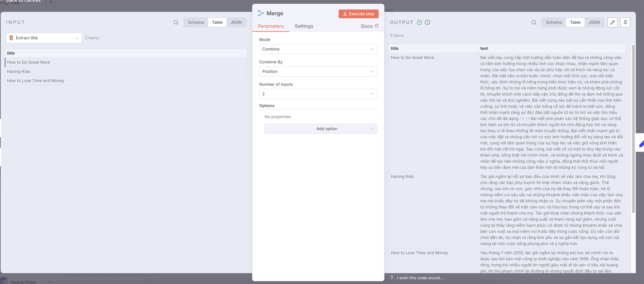The height and width of the screenshot is (284, 644).
Task: Click the Merge node icon
Action: [261, 13]
